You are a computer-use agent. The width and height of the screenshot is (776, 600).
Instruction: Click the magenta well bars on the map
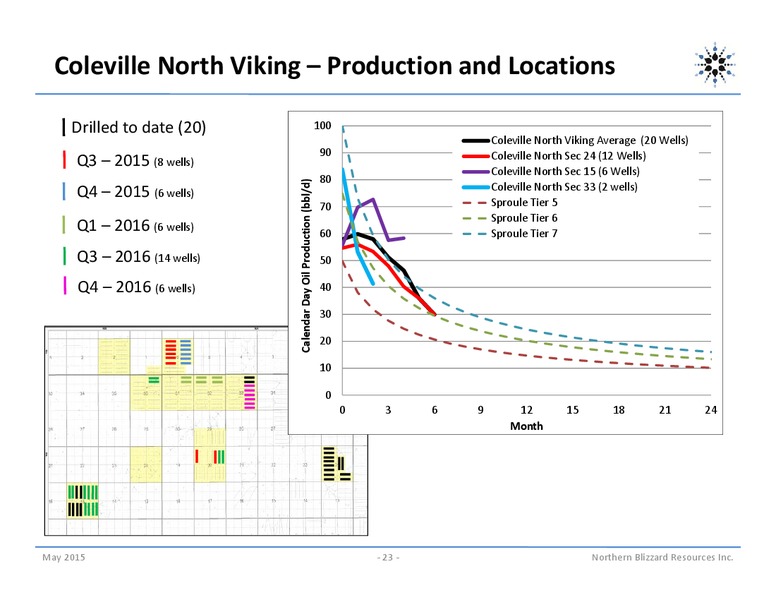click(x=249, y=397)
